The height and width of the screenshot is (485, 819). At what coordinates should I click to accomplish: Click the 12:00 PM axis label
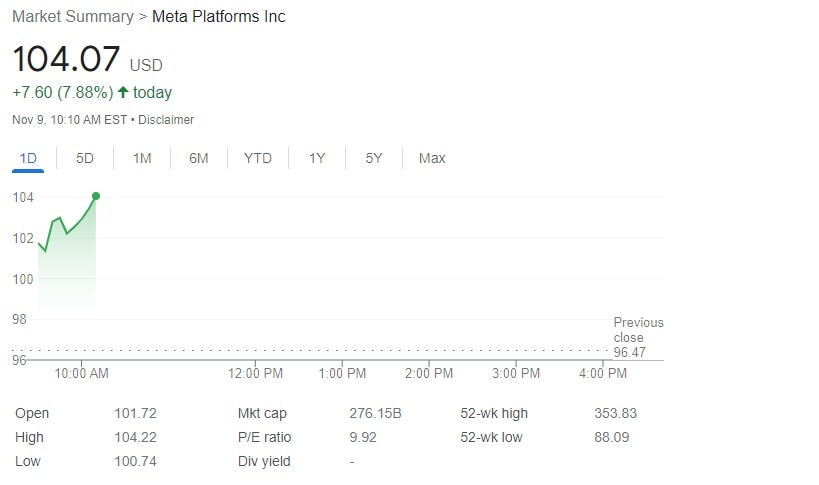point(255,374)
